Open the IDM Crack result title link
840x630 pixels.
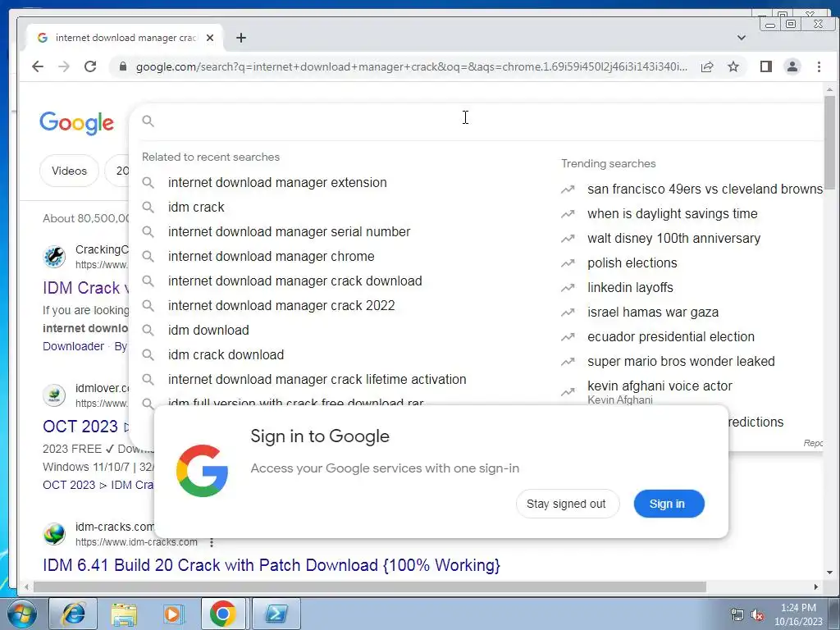[85, 288]
